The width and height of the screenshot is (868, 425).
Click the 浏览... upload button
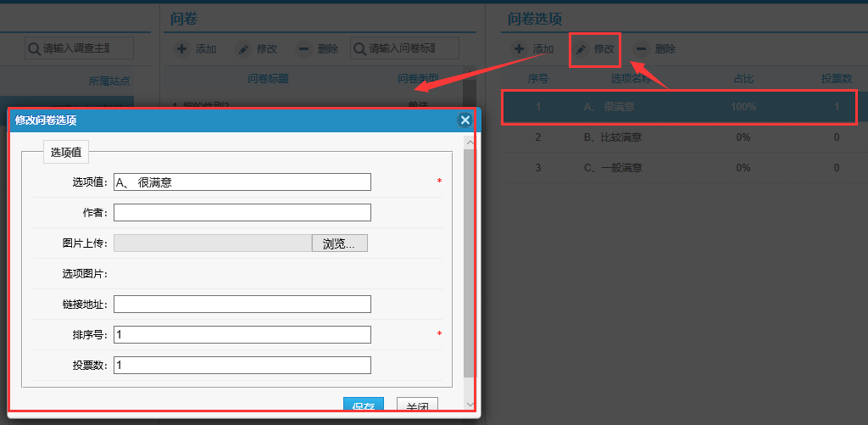(x=340, y=243)
